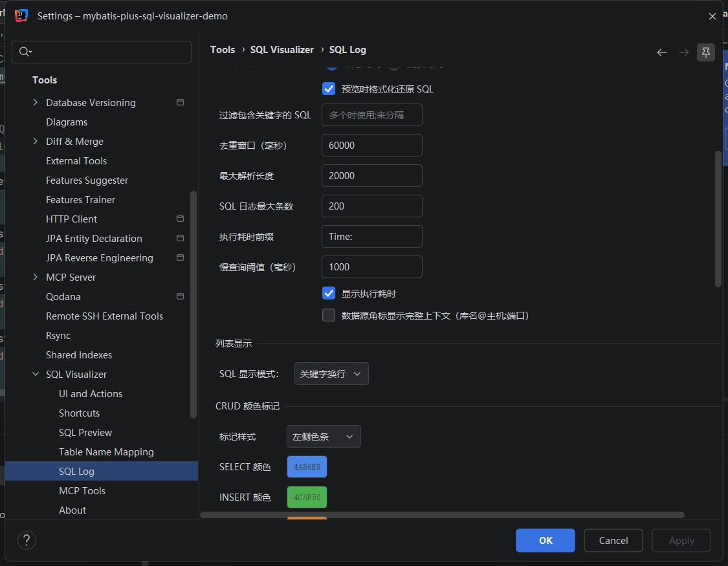Open Features Suggester settings
Image resolution: width=728 pixels, height=566 pixels.
(87, 180)
